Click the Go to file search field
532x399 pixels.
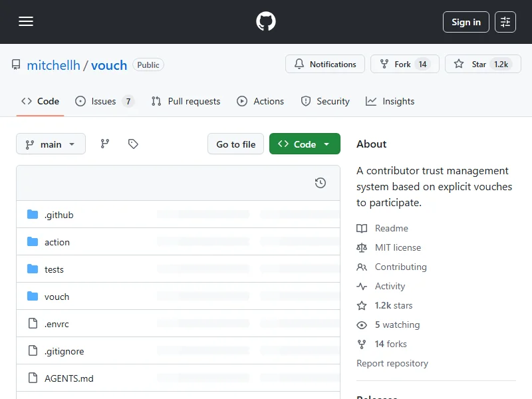236,144
